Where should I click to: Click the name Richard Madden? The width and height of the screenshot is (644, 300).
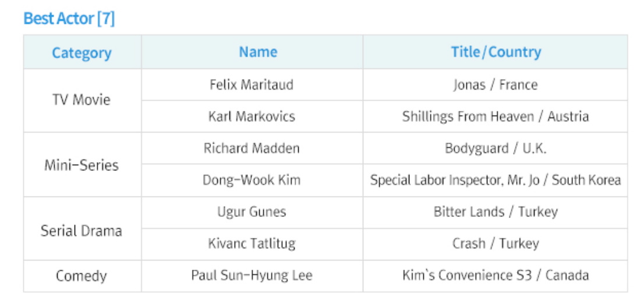tap(252, 148)
